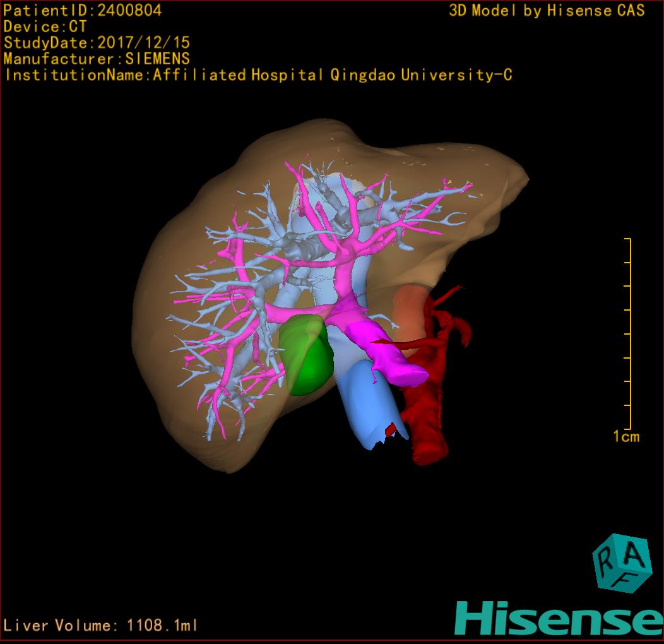
Task: Click the Manufacturer:SIEMENS text
Action: pos(97,59)
